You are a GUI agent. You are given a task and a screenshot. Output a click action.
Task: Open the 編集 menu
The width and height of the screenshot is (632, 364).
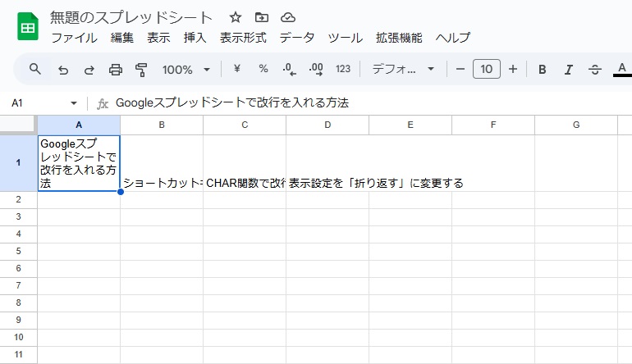pyautogui.click(x=122, y=38)
